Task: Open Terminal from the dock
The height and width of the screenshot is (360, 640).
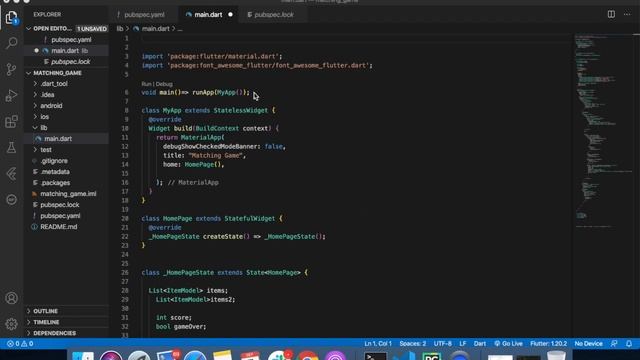Action: tap(375, 356)
